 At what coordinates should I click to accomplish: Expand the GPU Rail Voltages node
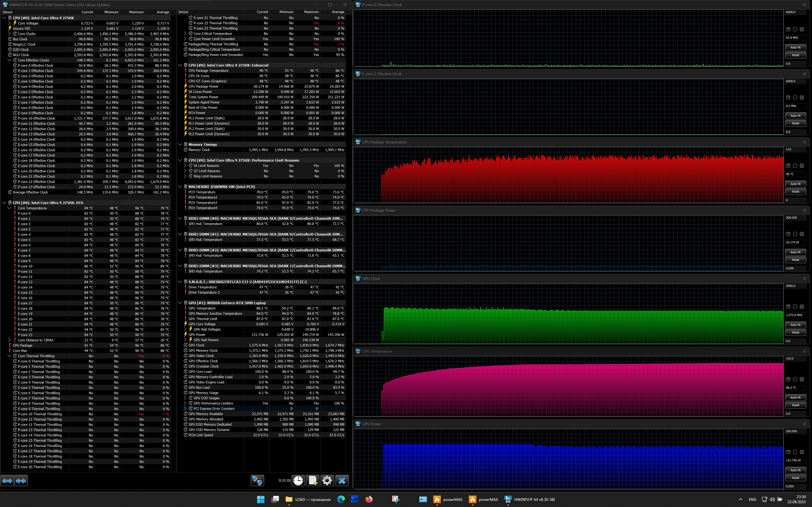(x=185, y=329)
